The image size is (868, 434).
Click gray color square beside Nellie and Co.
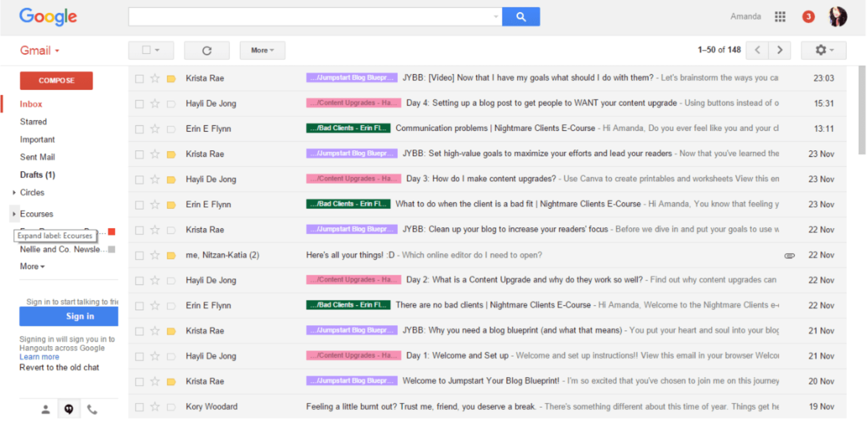112,250
